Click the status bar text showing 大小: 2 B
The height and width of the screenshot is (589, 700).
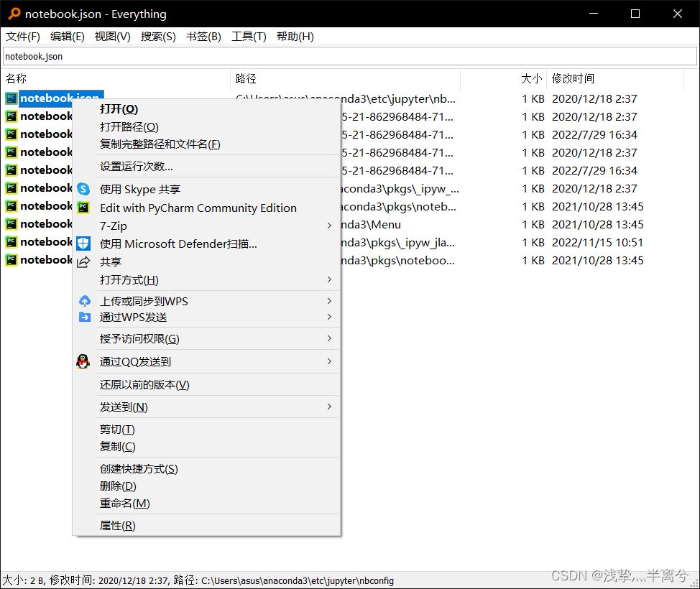click(198, 580)
